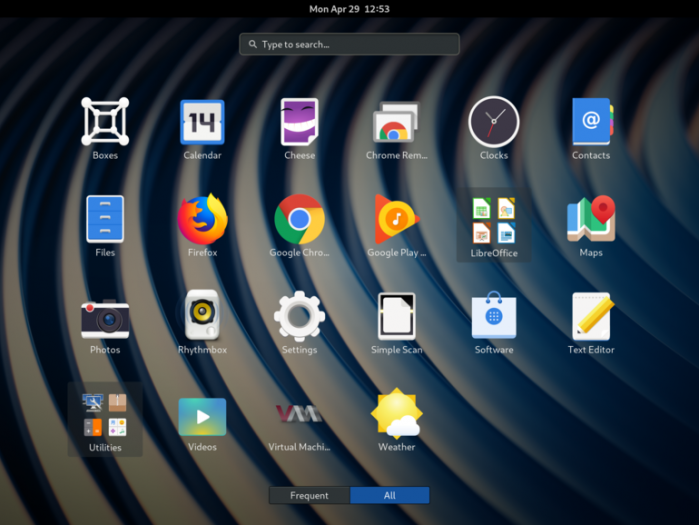This screenshot has height=525, width=700.
Task: Select the All apps tab
Action: pos(389,495)
